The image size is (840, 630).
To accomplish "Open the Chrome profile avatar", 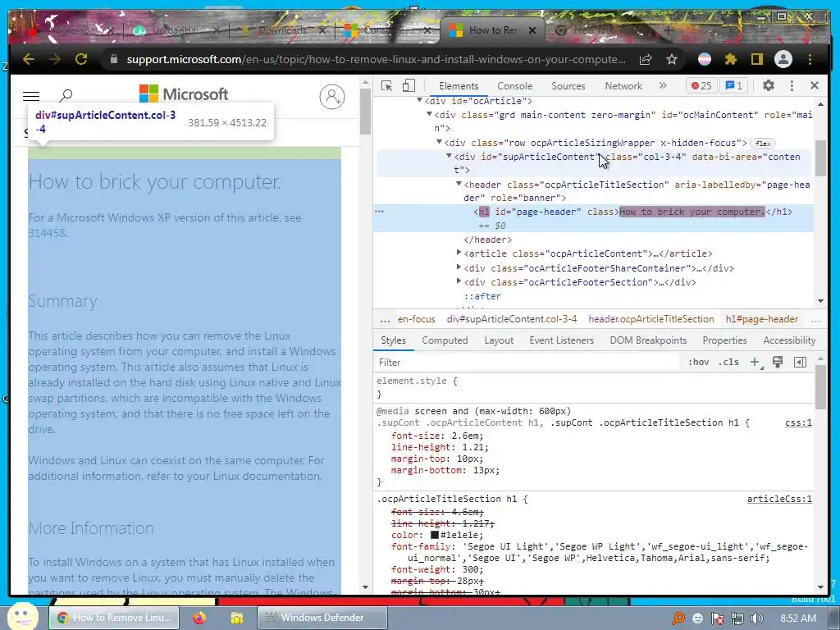I will [x=783, y=59].
